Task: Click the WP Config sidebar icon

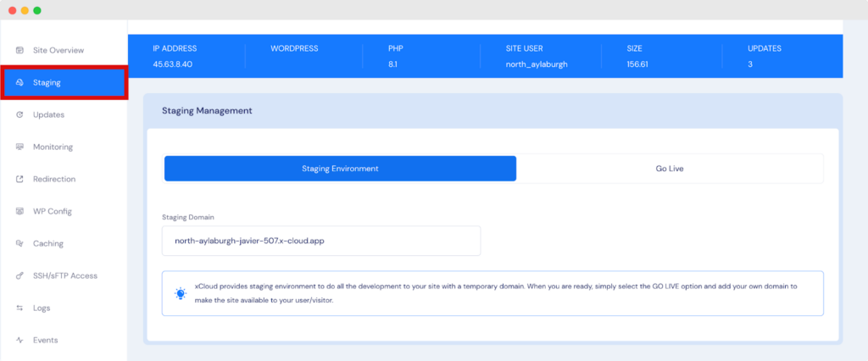Action: (x=19, y=212)
